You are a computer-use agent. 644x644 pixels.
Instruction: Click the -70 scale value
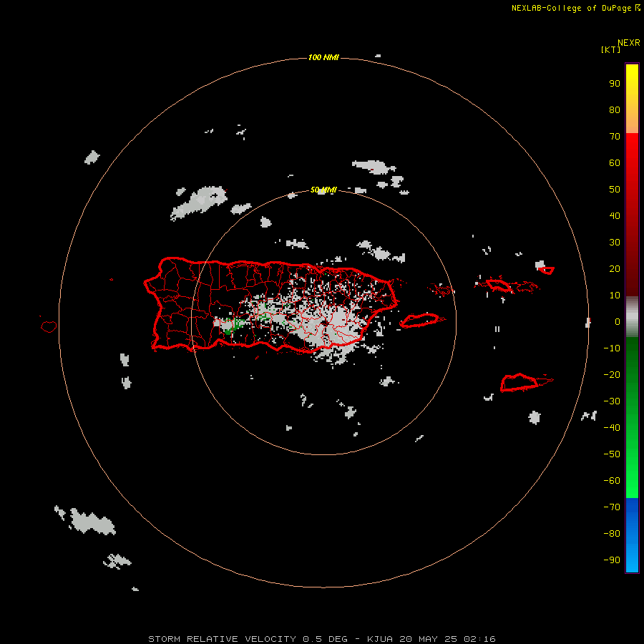click(x=612, y=507)
